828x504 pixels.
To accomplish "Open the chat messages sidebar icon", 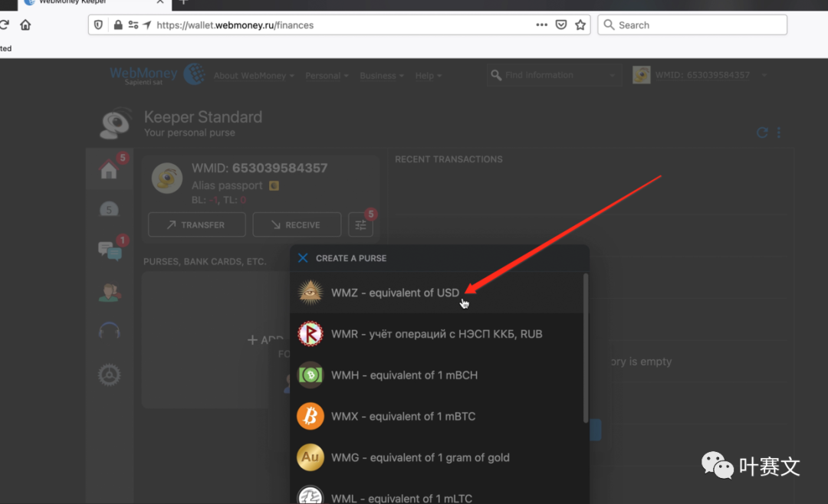I will [x=110, y=250].
